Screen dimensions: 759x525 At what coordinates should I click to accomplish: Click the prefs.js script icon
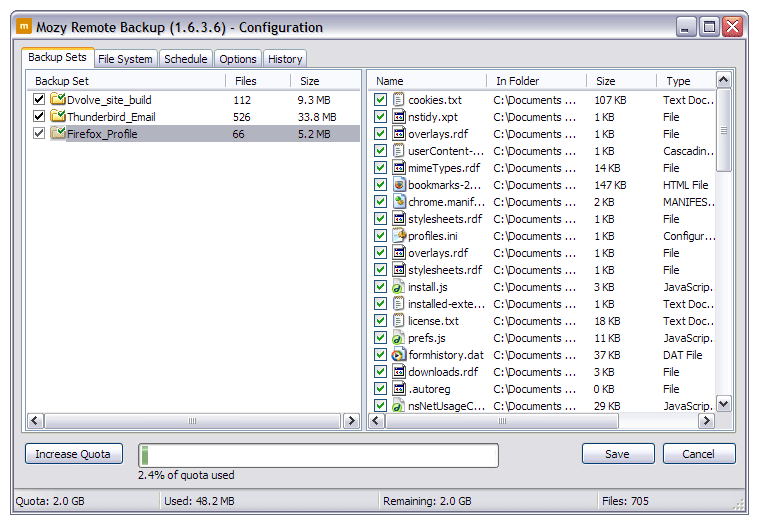397,338
